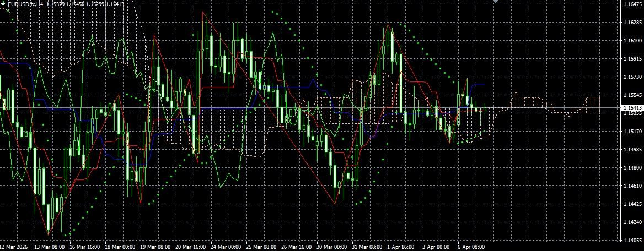Click price scale value 1.16475
The width and height of the screenshot is (644, 251).
(x=632, y=4)
